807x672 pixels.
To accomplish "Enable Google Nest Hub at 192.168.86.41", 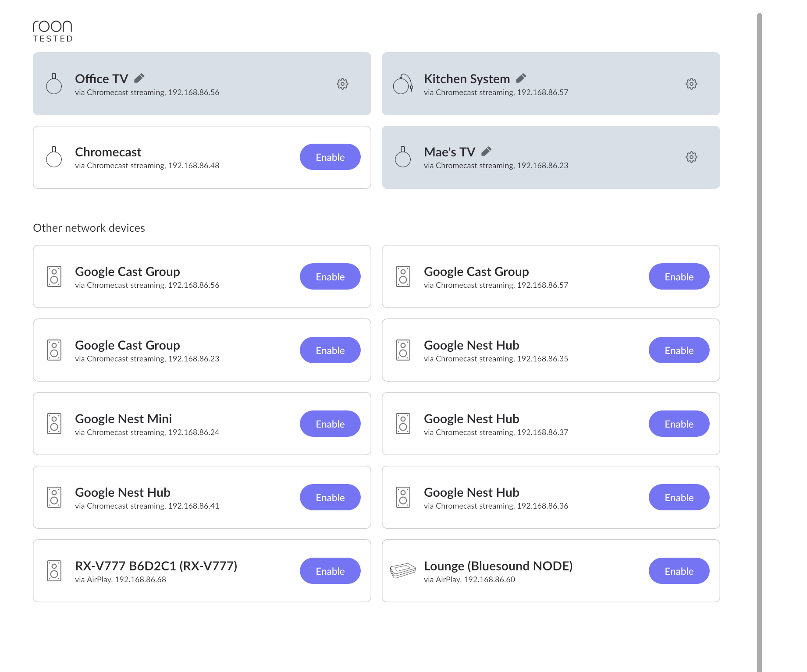I will coord(330,497).
